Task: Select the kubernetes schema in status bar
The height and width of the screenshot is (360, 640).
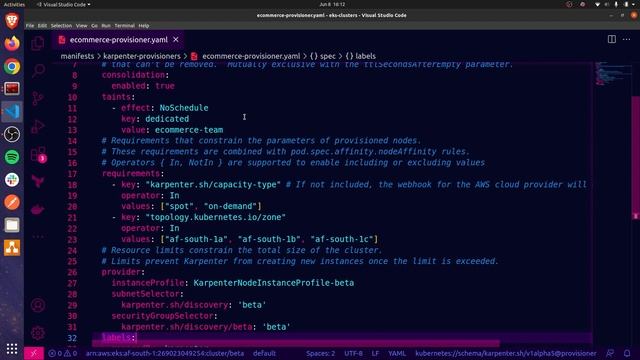Action: coord(506,353)
